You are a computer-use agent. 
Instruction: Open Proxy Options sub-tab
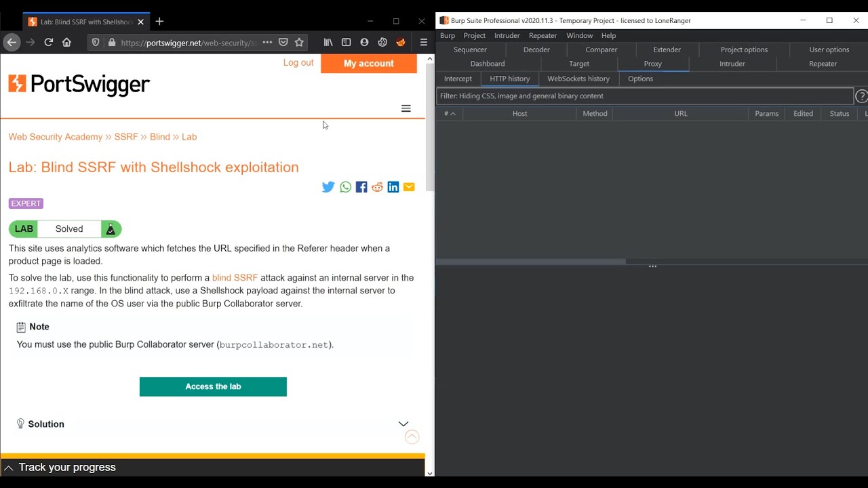pyautogui.click(x=640, y=79)
